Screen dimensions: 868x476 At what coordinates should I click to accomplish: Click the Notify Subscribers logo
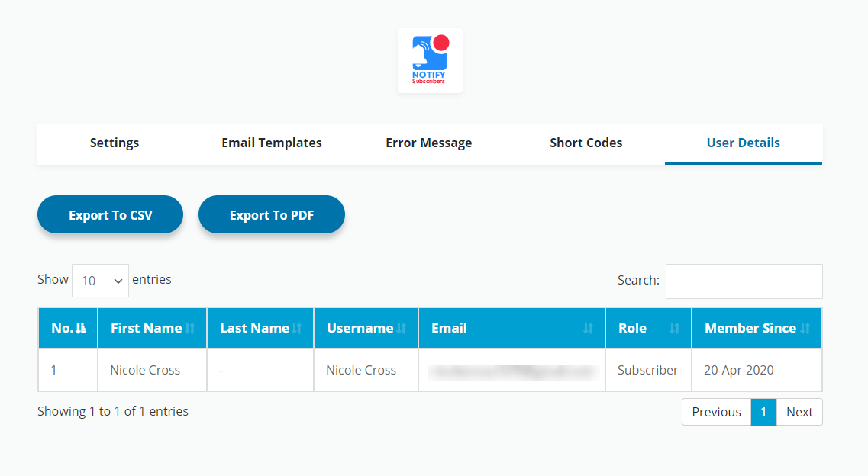[430, 61]
